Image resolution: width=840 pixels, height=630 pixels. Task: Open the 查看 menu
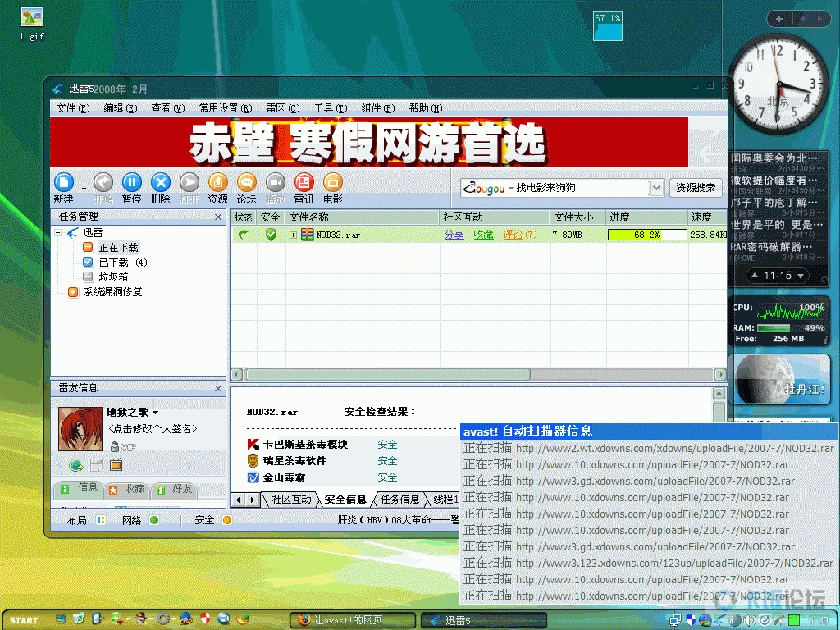(167, 108)
